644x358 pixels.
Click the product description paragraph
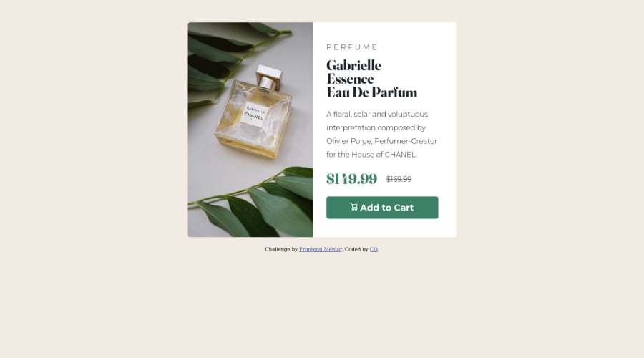[382, 135]
